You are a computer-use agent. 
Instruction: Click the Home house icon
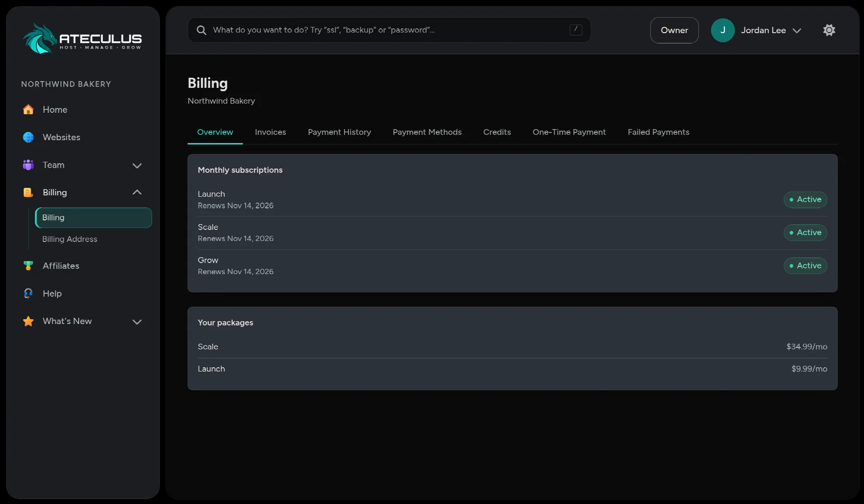tap(28, 109)
